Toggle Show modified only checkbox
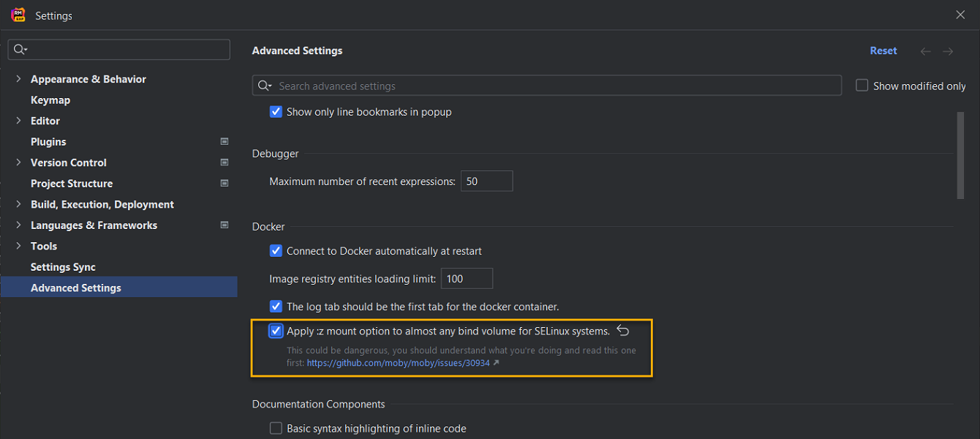Viewport: 980px width, 439px height. pyautogui.click(x=862, y=86)
